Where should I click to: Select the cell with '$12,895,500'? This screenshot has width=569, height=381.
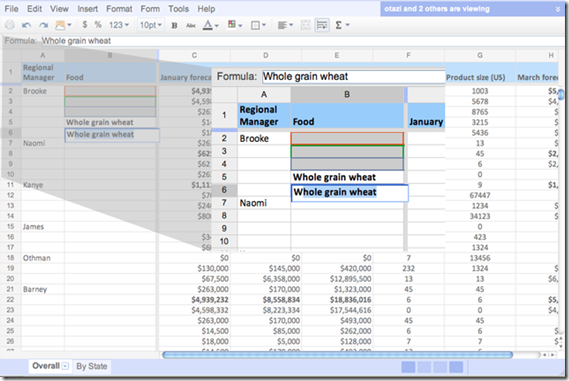click(337, 279)
